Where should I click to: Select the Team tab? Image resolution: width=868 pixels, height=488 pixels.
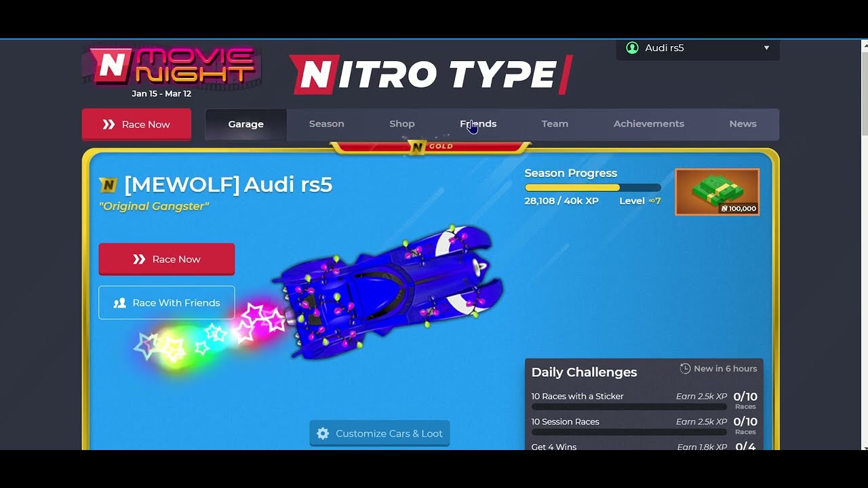pos(555,124)
